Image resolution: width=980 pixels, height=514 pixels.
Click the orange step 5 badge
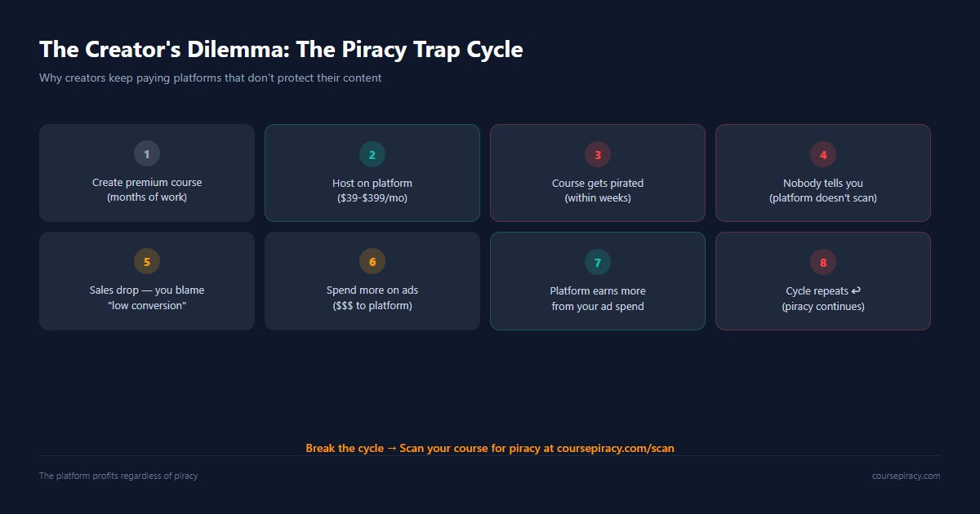pyautogui.click(x=147, y=261)
